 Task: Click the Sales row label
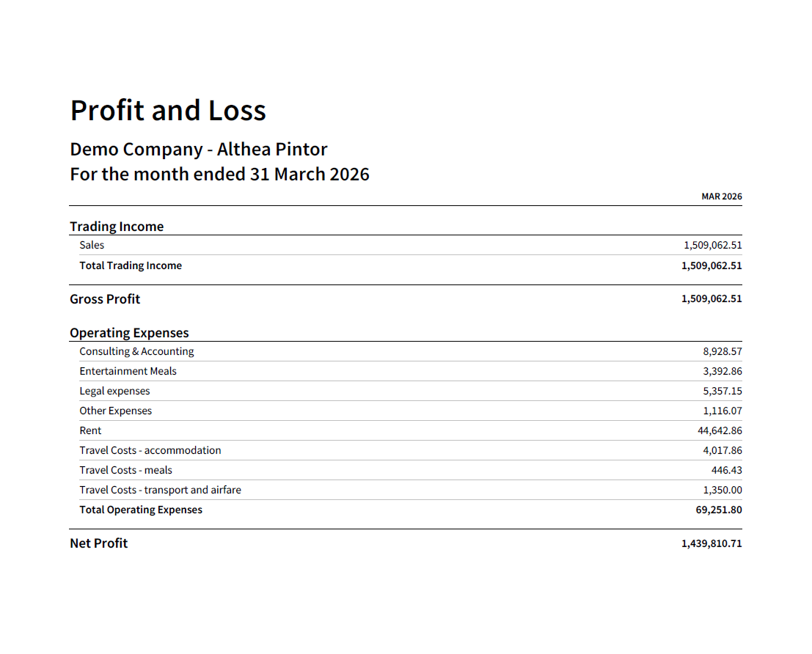tap(92, 245)
